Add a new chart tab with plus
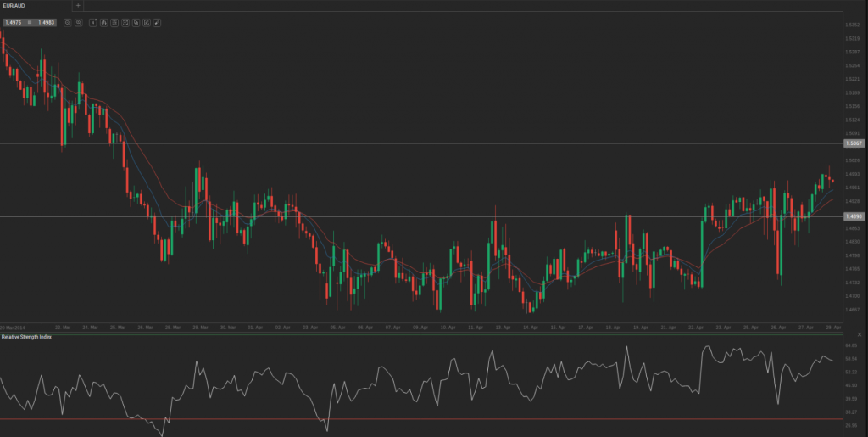The width and height of the screenshot is (868, 437). pyautogui.click(x=78, y=6)
